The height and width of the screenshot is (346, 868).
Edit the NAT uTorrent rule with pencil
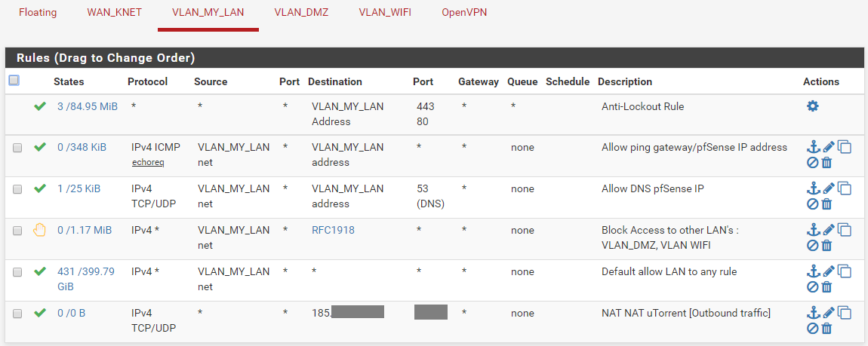(828, 313)
